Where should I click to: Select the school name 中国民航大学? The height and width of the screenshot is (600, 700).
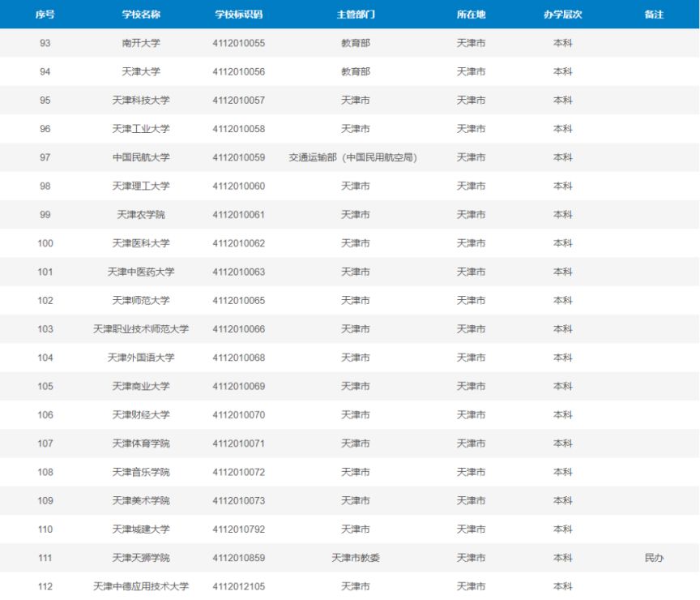(141, 157)
